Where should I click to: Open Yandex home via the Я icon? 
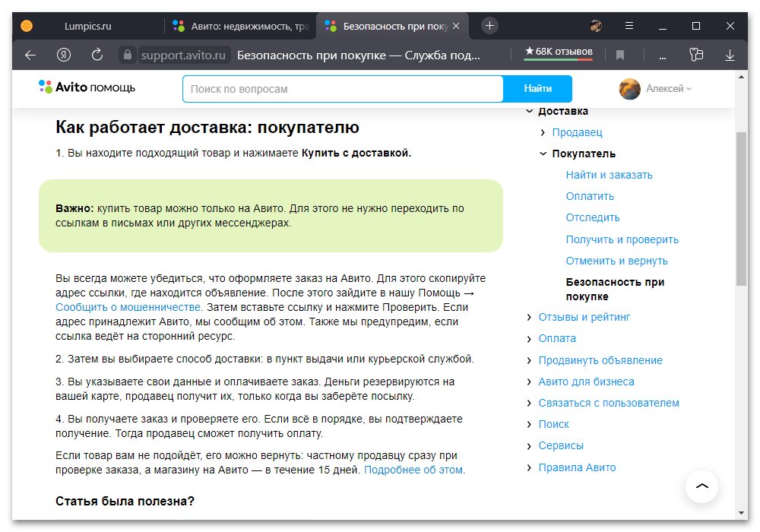64,55
